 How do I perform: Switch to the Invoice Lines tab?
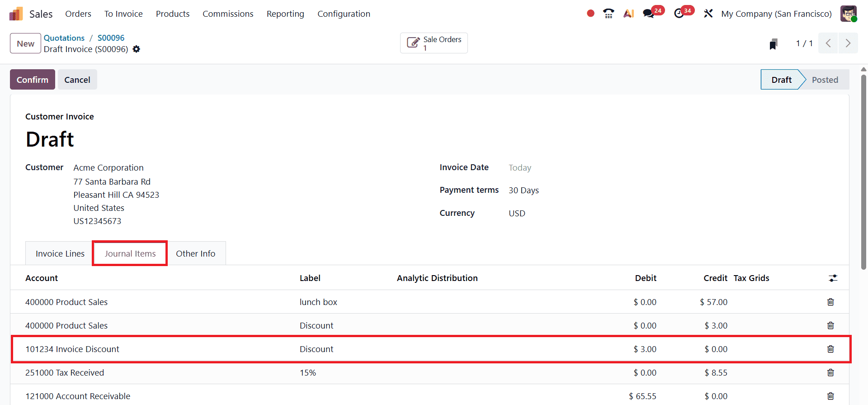coord(60,253)
